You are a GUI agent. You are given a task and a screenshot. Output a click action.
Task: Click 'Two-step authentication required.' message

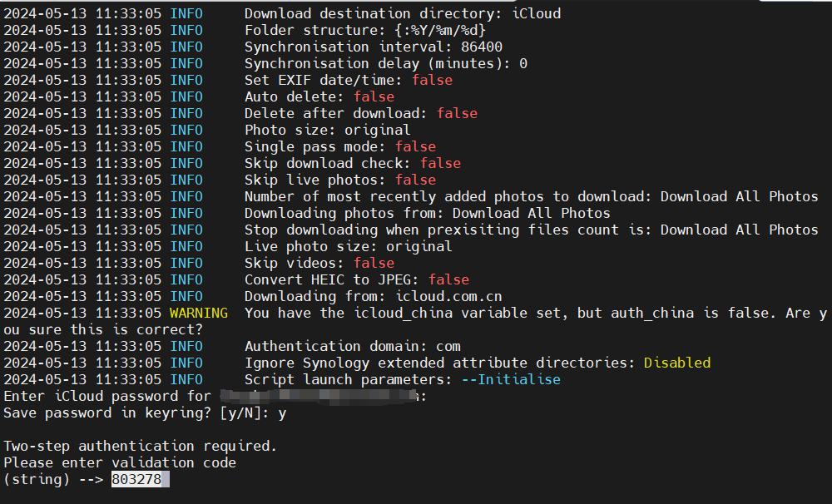(140, 446)
